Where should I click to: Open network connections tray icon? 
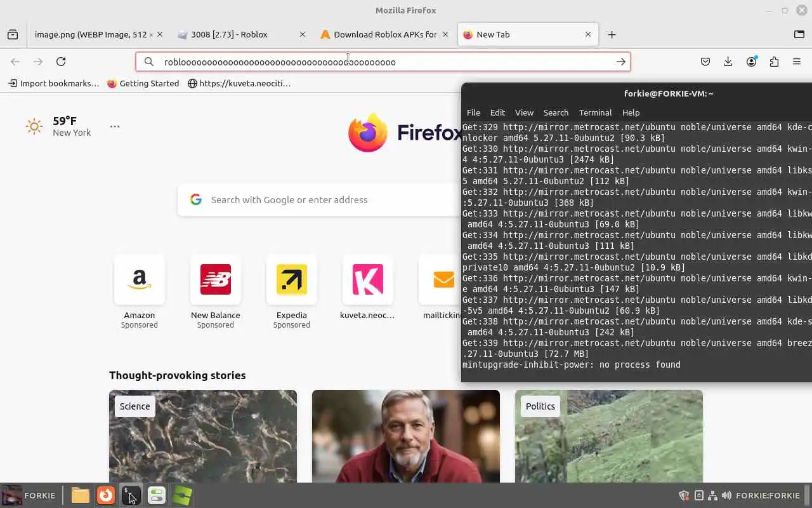712,495
